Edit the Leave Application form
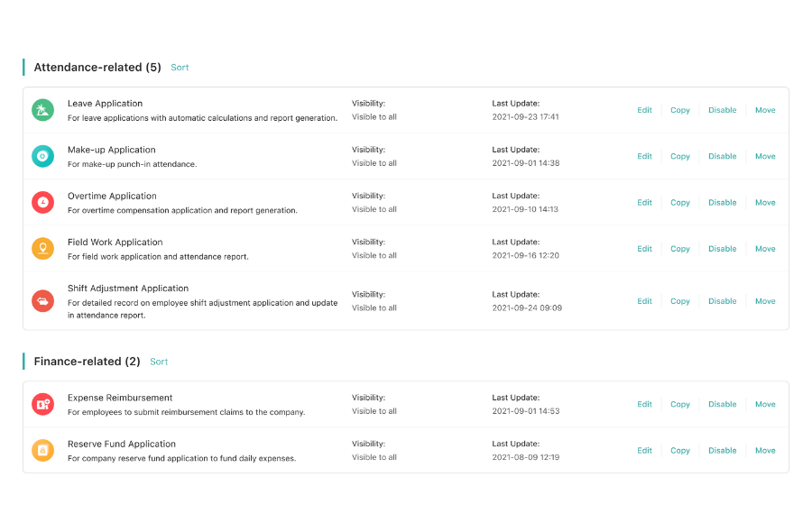This screenshot has width=812, height=523. [x=644, y=110]
